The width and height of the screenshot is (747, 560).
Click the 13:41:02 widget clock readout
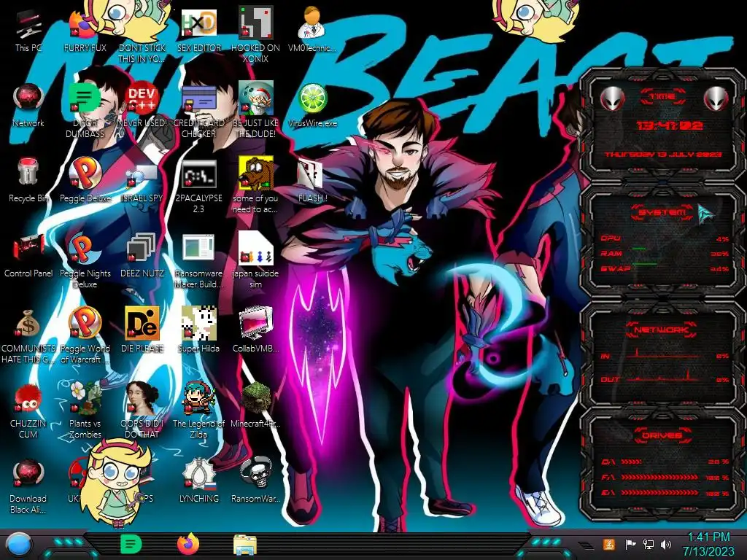tap(670, 125)
